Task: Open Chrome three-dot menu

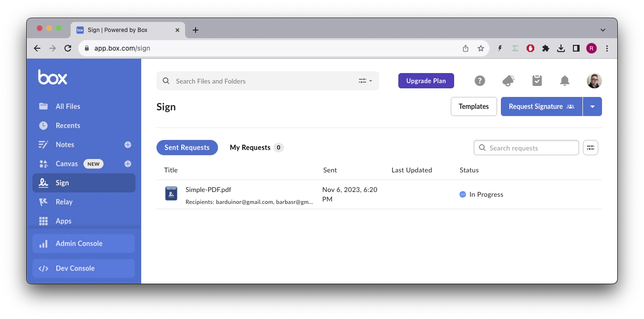Action: tap(607, 48)
